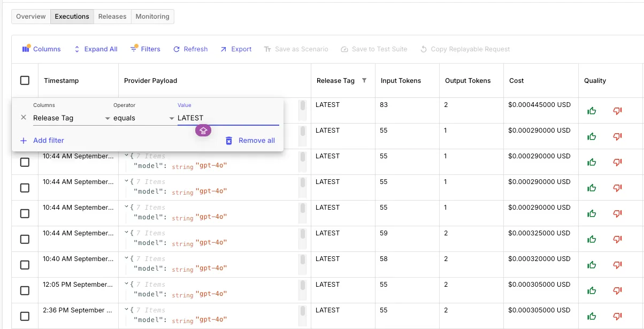The width and height of the screenshot is (644, 329).
Task: Thumbs down the 12:05 PM execution
Action: 617,290
